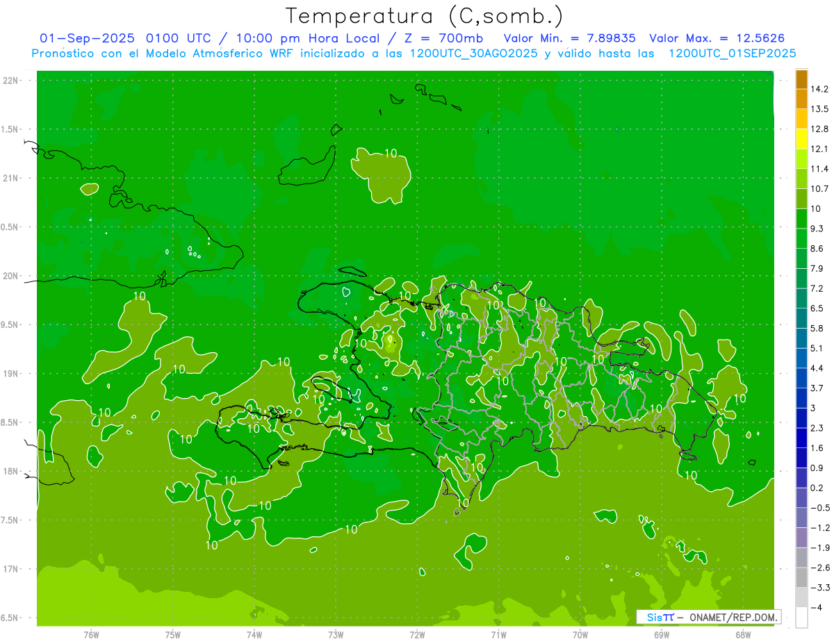Click the '6.5N' latitude axis label
Image resolution: width=834 pixels, height=644 pixels.
(10, 618)
